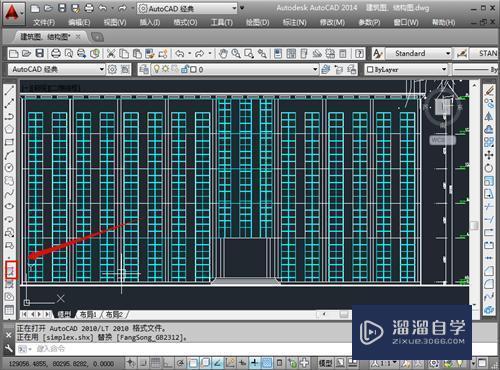The image size is (500, 370).
Task: Open the 格式(O) menu
Action: [x=185, y=23]
